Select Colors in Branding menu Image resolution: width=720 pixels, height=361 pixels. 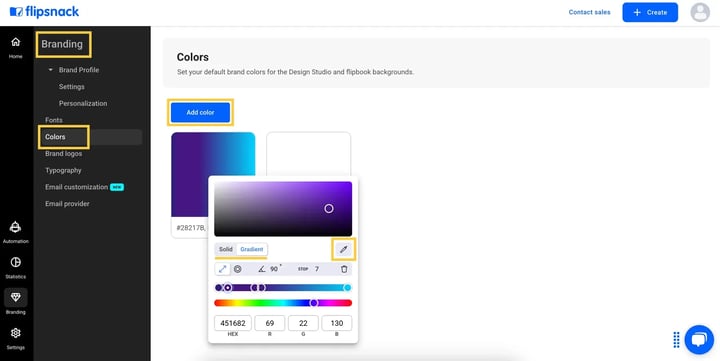click(55, 137)
